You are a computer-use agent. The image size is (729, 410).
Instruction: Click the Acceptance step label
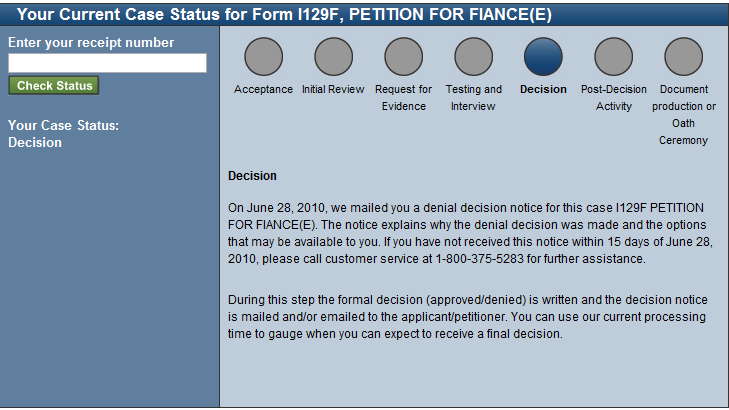point(263,90)
